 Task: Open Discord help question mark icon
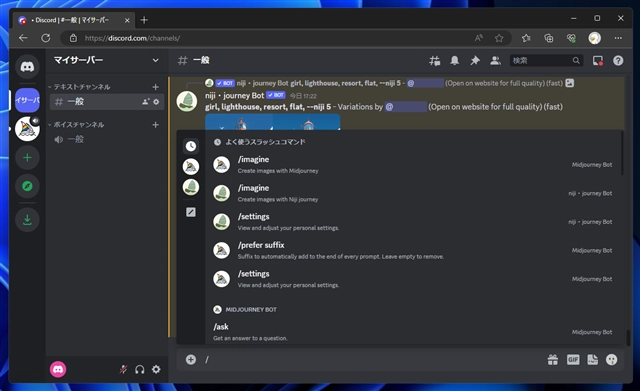coord(618,61)
